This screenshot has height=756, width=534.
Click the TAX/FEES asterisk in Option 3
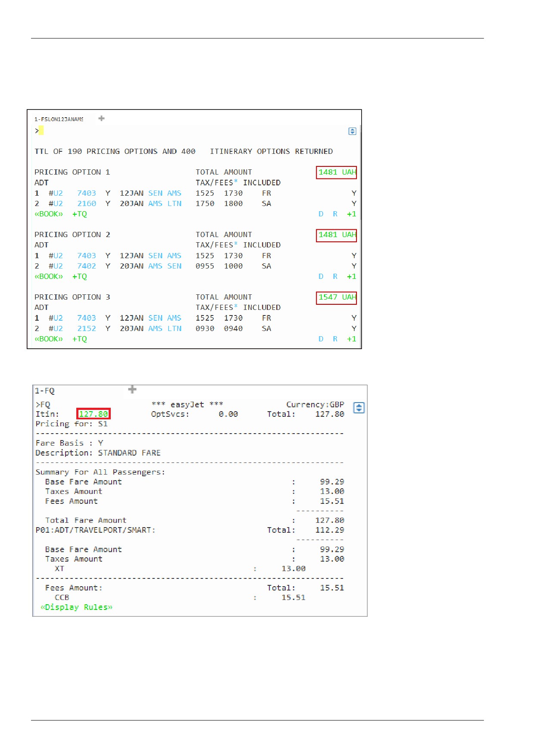pos(236,306)
